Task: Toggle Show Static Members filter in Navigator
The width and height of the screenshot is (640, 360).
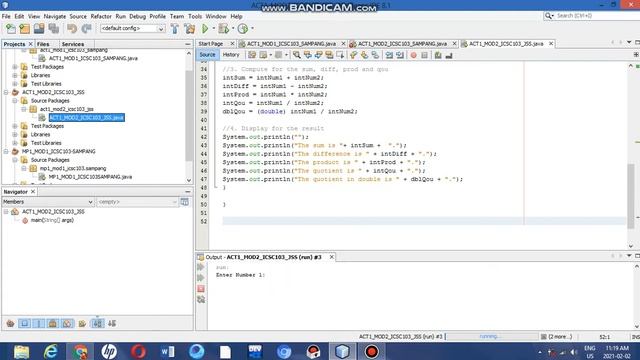Action: coord(39,323)
